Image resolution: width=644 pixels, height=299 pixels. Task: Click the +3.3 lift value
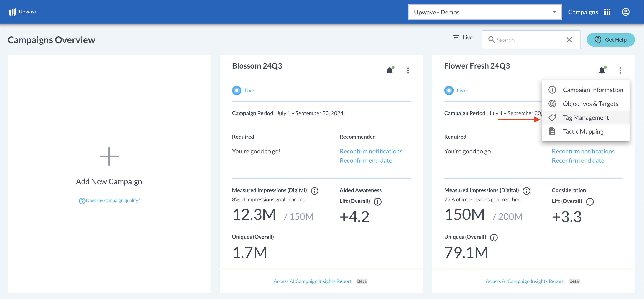pyautogui.click(x=567, y=217)
